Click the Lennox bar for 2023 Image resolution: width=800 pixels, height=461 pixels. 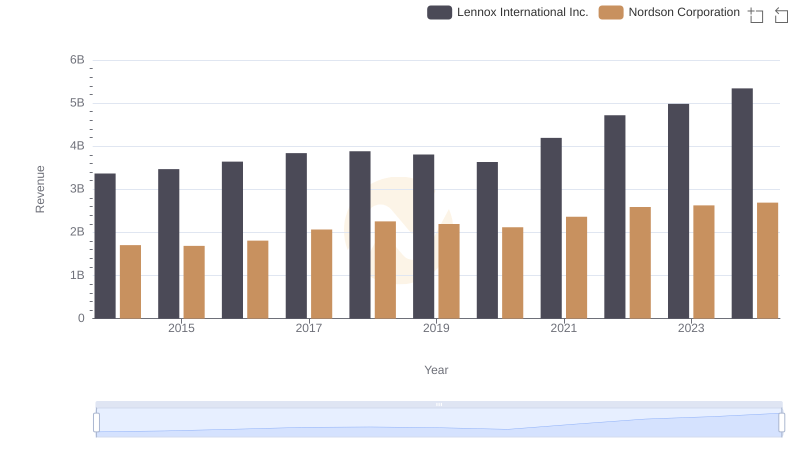[679, 211]
